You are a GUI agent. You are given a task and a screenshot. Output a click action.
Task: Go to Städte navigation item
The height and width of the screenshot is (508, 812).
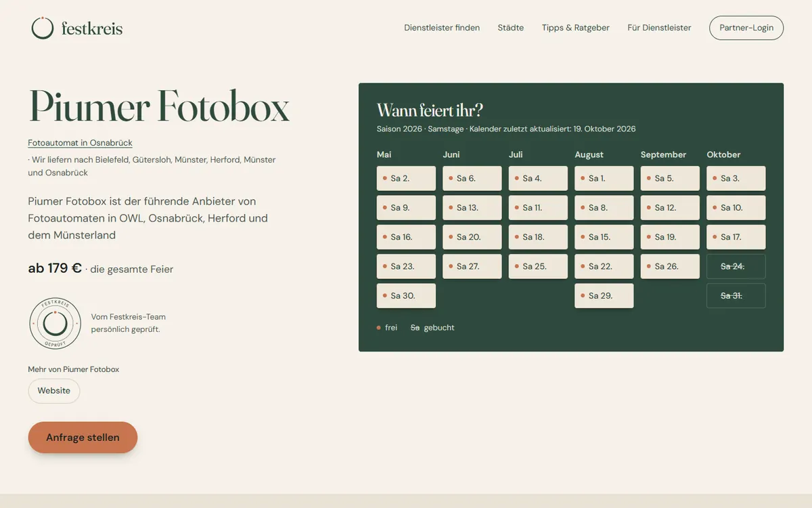(x=511, y=28)
